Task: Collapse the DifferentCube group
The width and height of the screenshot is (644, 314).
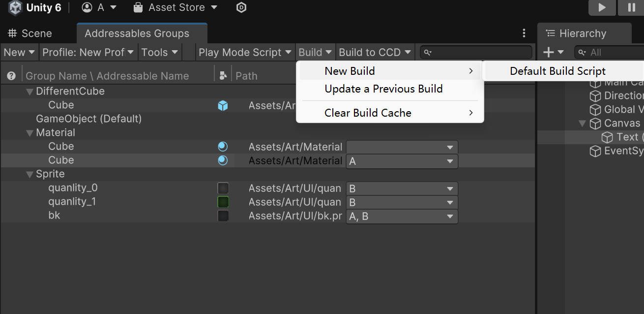Action: [29, 92]
